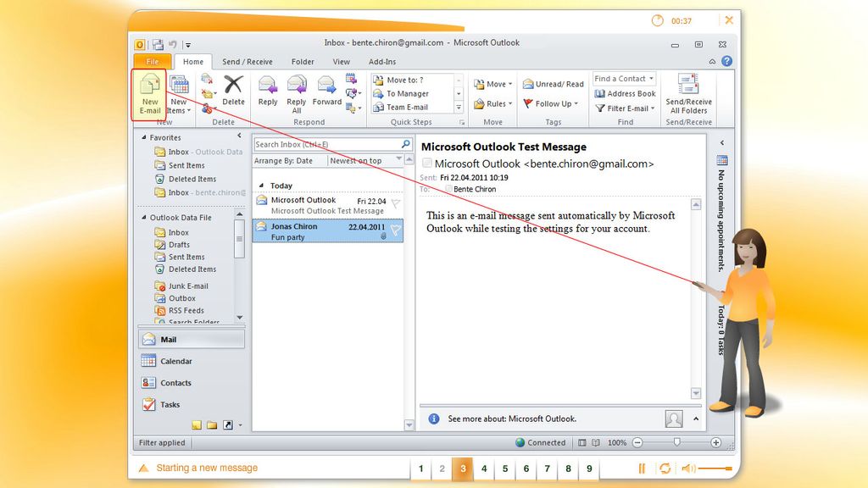868x488 pixels.
Task: Switch to the Home tab
Action: coord(193,61)
